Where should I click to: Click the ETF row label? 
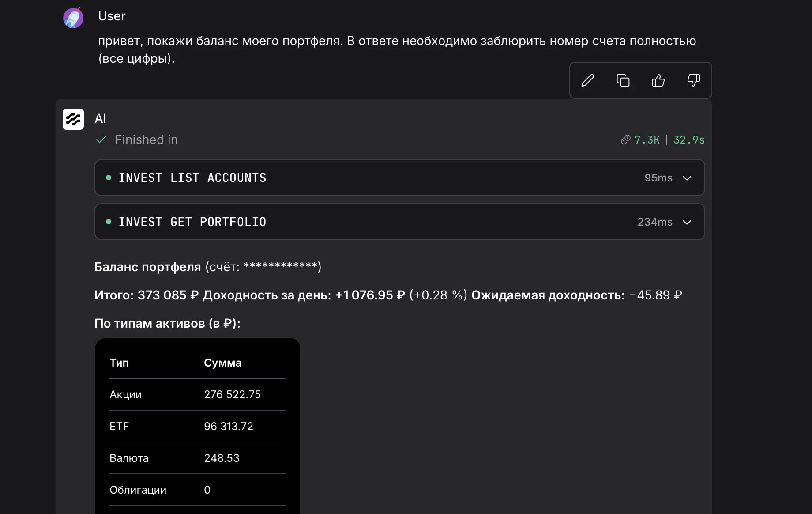(x=119, y=426)
